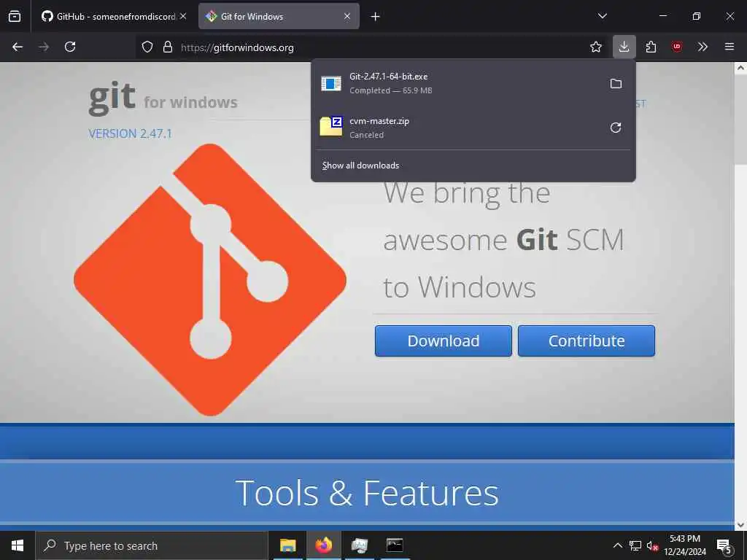
Task: Open File Explorer from taskbar
Action: click(x=287, y=545)
